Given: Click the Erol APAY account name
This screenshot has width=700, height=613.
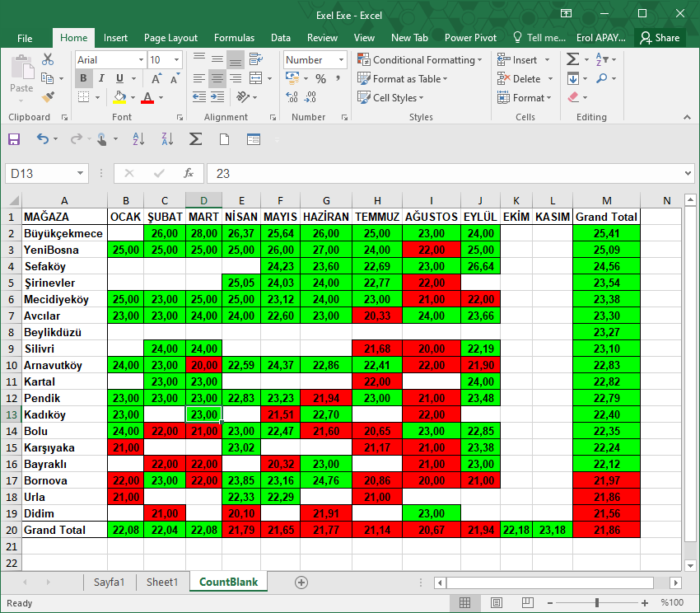Looking at the screenshot, I should [x=601, y=38].
